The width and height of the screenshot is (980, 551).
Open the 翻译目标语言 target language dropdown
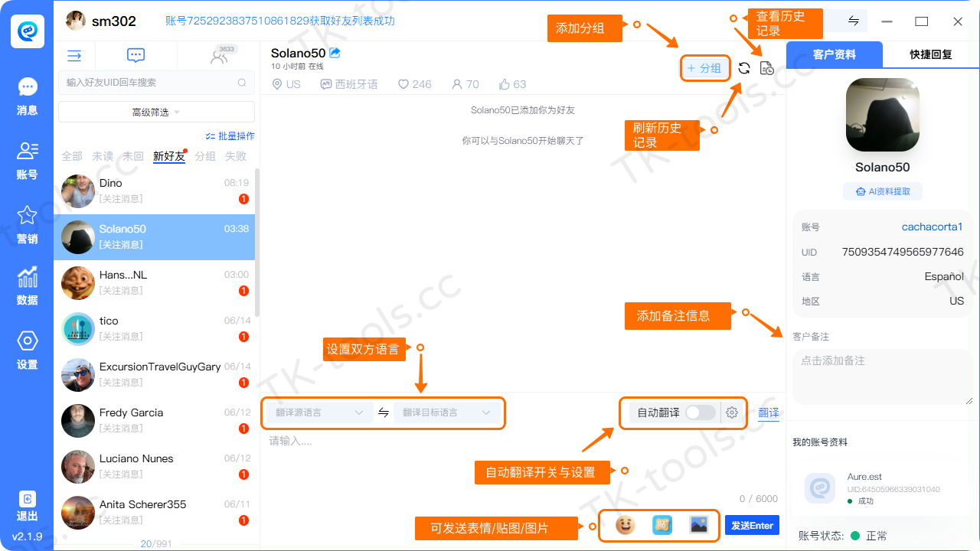[x=446, y=412]
